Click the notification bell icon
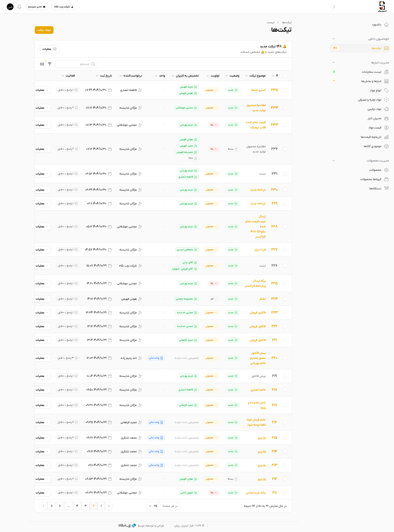394x532 pixels. click(x=20, y=7)
